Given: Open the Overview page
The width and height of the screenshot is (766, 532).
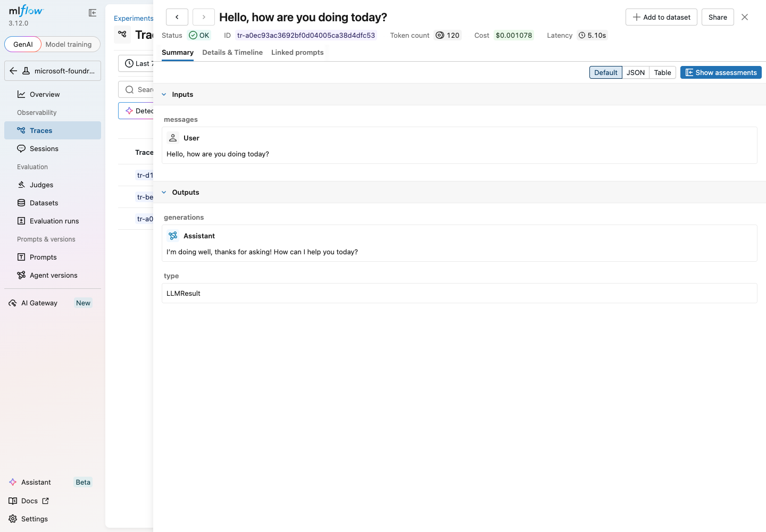Looking at the screenshot, I should [x=53, y=94].
